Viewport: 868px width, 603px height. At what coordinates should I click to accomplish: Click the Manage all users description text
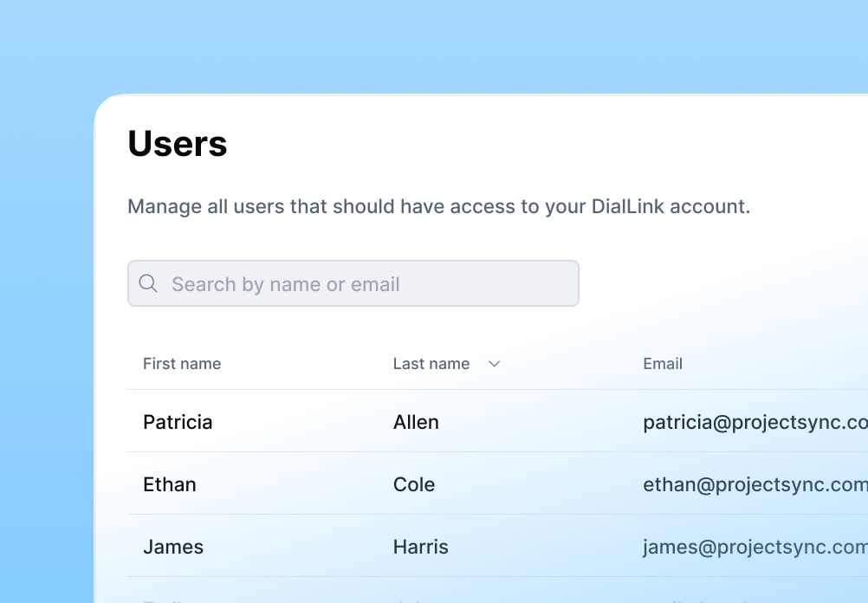click(x=347, y=206)
